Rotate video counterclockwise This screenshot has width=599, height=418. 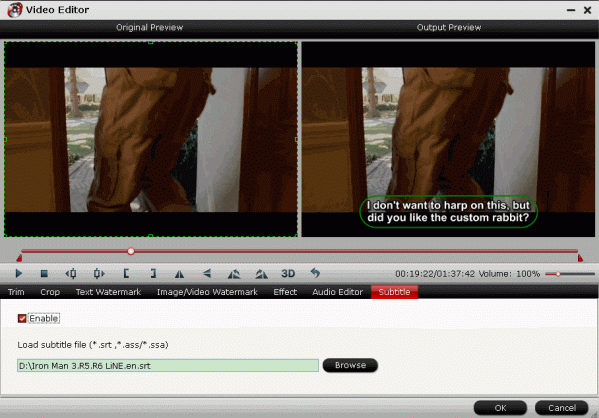(x=234, y=274)
